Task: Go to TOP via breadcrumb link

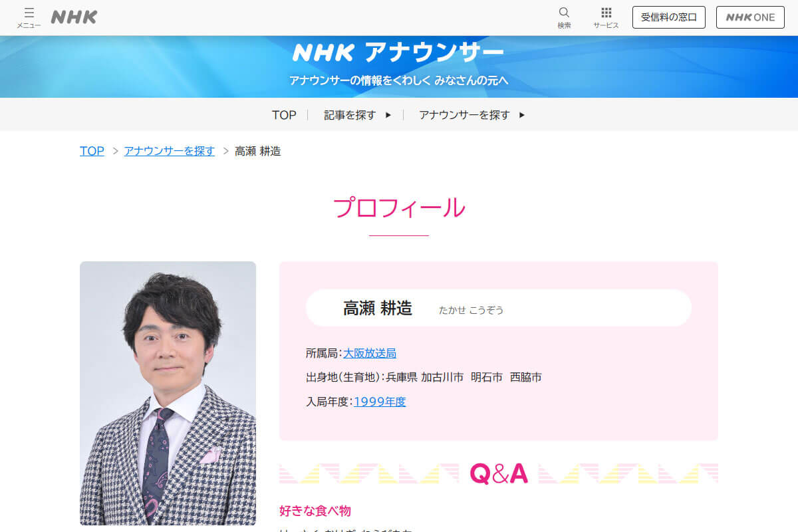Action: pyautogui.click(x=92, y=151)
